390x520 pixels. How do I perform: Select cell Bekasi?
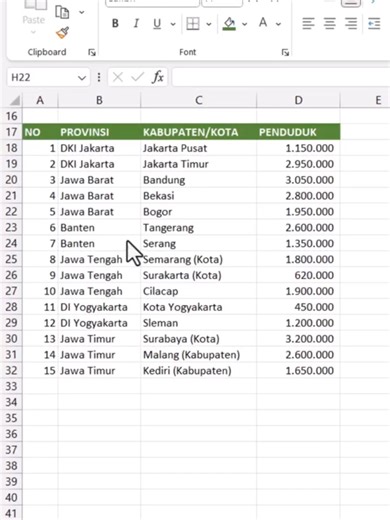point(199,196)
